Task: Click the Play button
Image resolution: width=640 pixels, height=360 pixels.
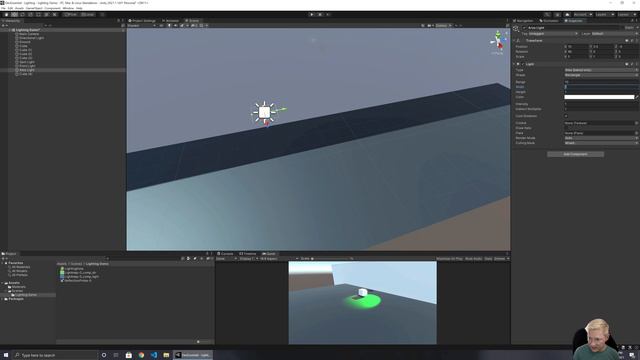Action: [x=312, y=14]
